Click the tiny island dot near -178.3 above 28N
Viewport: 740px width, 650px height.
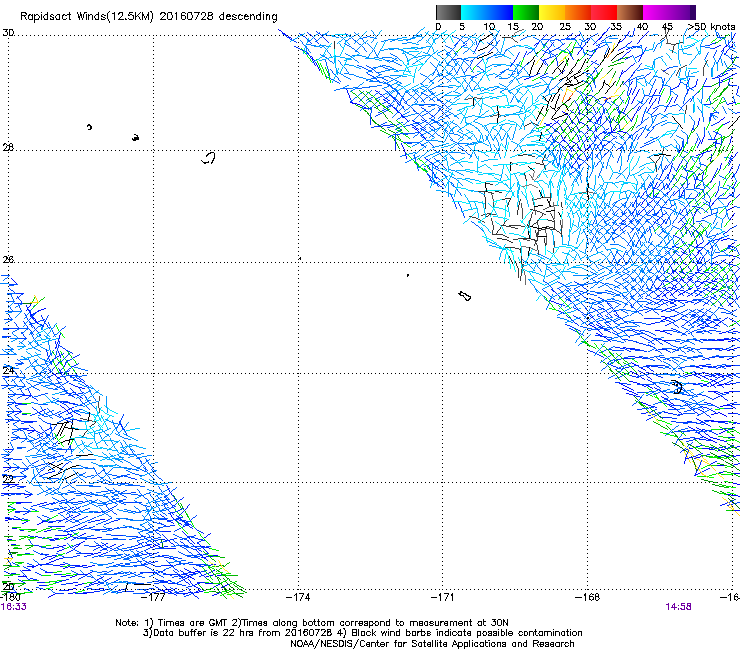(x=89, y=127)
